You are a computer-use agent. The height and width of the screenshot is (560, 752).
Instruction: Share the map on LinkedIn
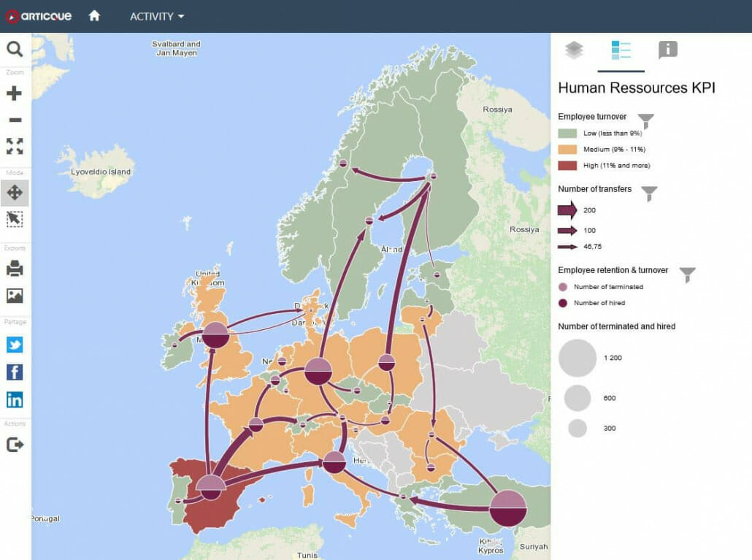click(x=15, y=399)
